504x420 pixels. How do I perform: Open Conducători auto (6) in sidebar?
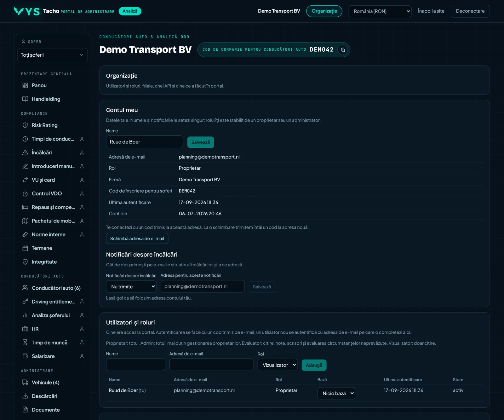(x=52, y=288)
